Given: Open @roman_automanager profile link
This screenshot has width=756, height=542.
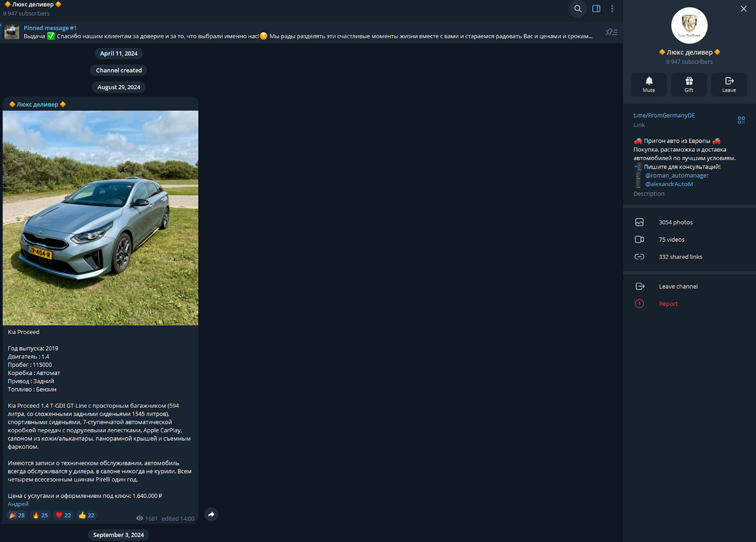Looking at the screenshot, I should 677,175.
